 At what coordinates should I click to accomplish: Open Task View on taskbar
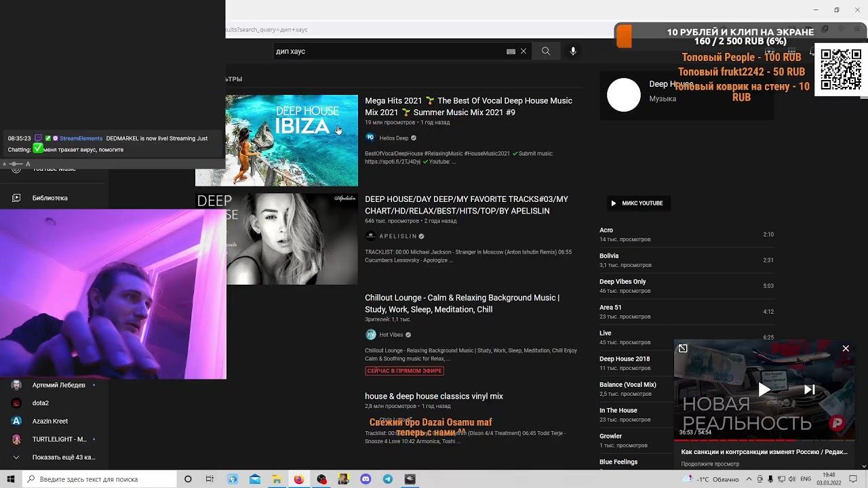click(210, 479)
